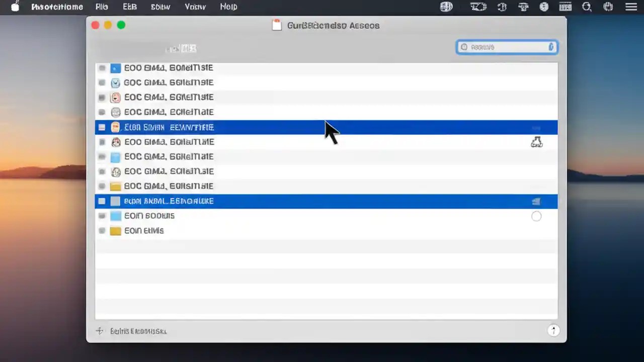Click the red calendar-style icon in the third row

[115, 97]
